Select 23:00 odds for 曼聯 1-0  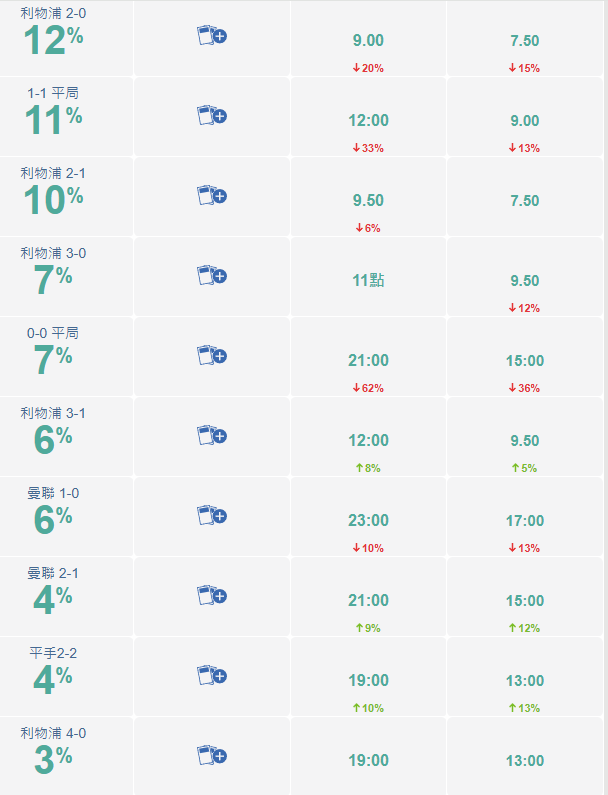[368, 520]
